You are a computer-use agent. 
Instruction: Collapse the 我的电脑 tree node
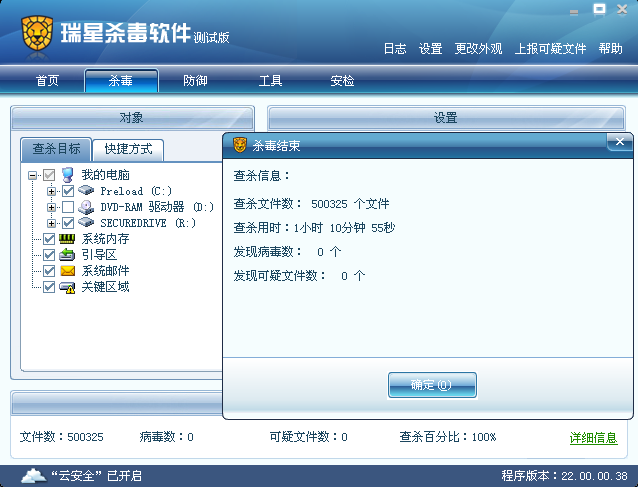pos(32,175)
